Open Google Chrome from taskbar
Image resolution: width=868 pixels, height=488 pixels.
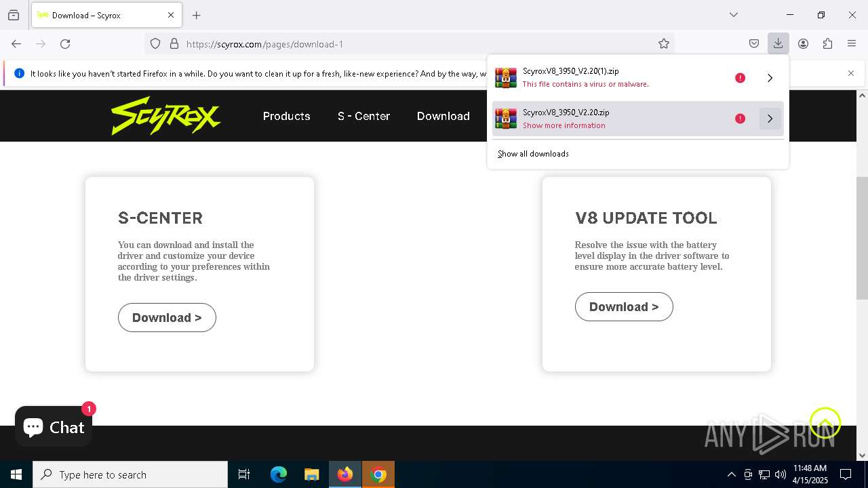tap(379, 474)
